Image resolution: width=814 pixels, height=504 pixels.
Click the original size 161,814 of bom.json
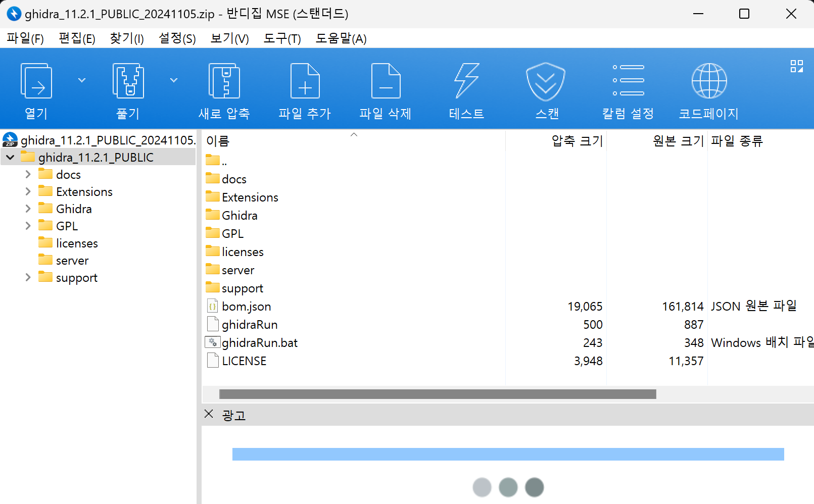tap(683, 307)
